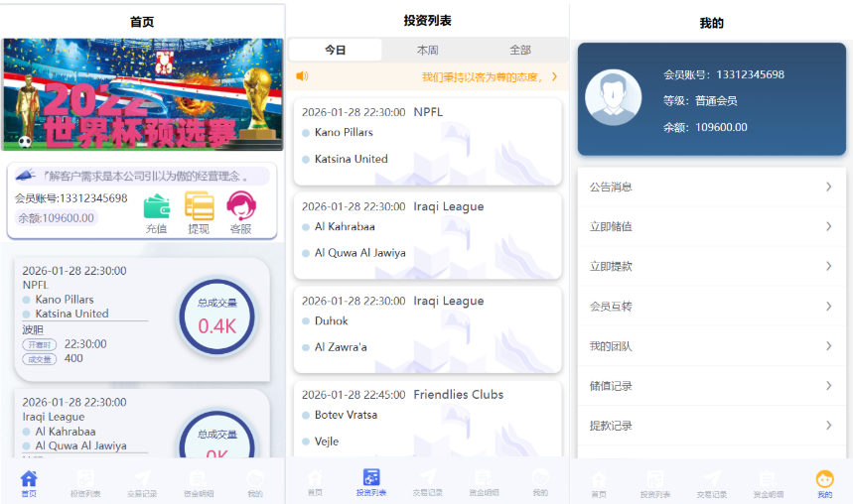Tap 等级: 普通会员 in profile card
The height and width of the screenshot is (504, 853).
pyautogui.click(x=700, y=100)
